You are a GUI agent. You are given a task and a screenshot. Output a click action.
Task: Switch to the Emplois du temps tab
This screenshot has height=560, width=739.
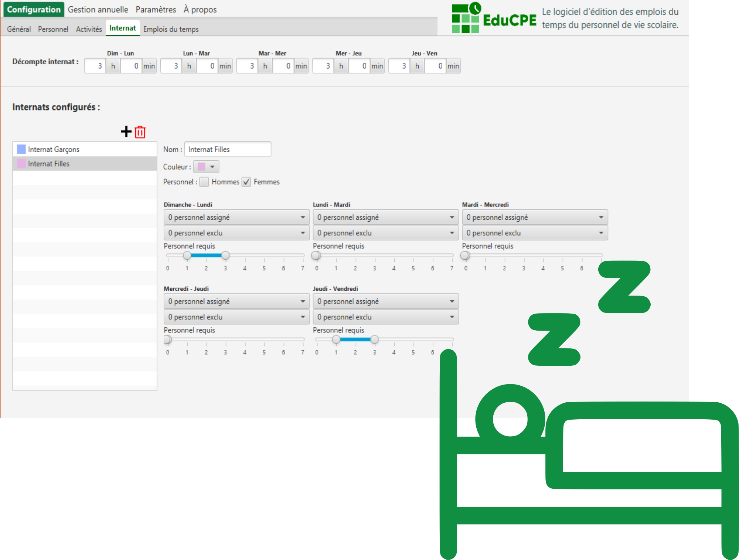point(171,29)
